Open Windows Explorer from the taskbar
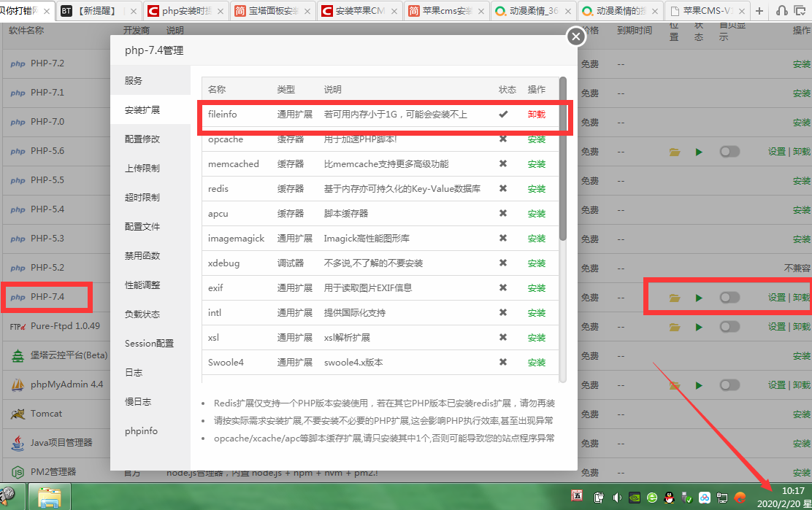This screenshot has height=510, width=812. [50, 498]
